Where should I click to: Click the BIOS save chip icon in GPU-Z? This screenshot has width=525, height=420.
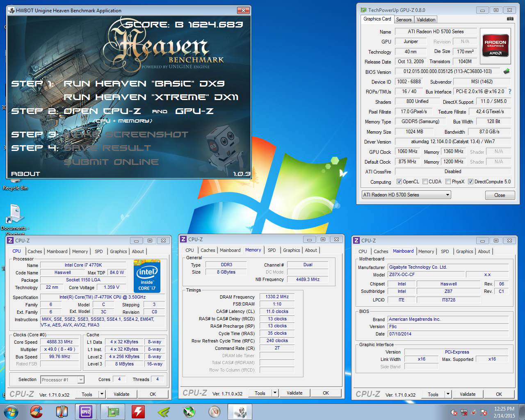(507, 71)
